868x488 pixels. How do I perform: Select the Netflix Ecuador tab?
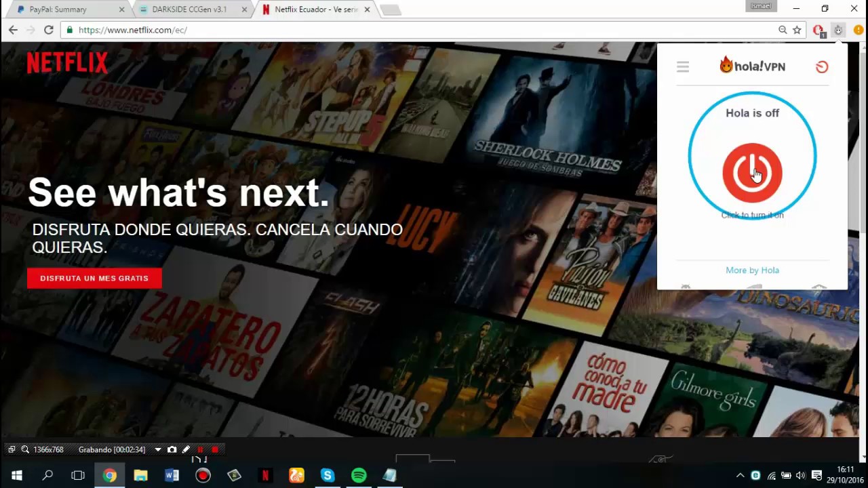(x=313, y=9)
